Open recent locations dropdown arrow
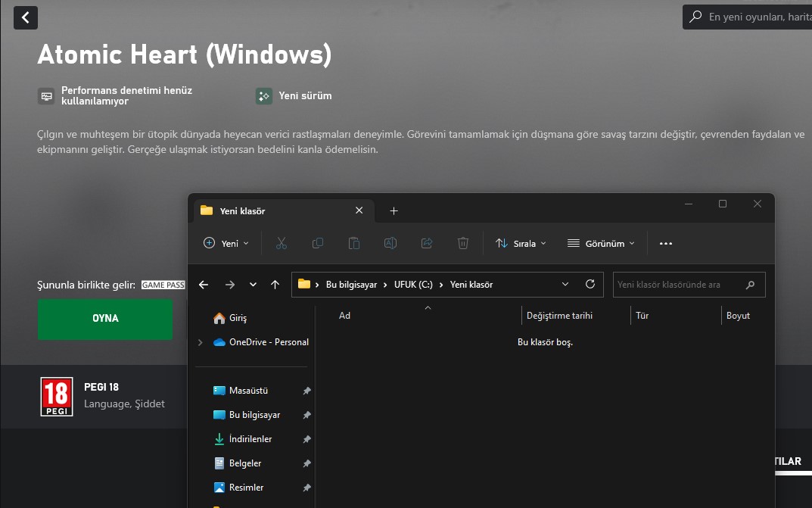812x508 pixels. (x=253, y=285)
